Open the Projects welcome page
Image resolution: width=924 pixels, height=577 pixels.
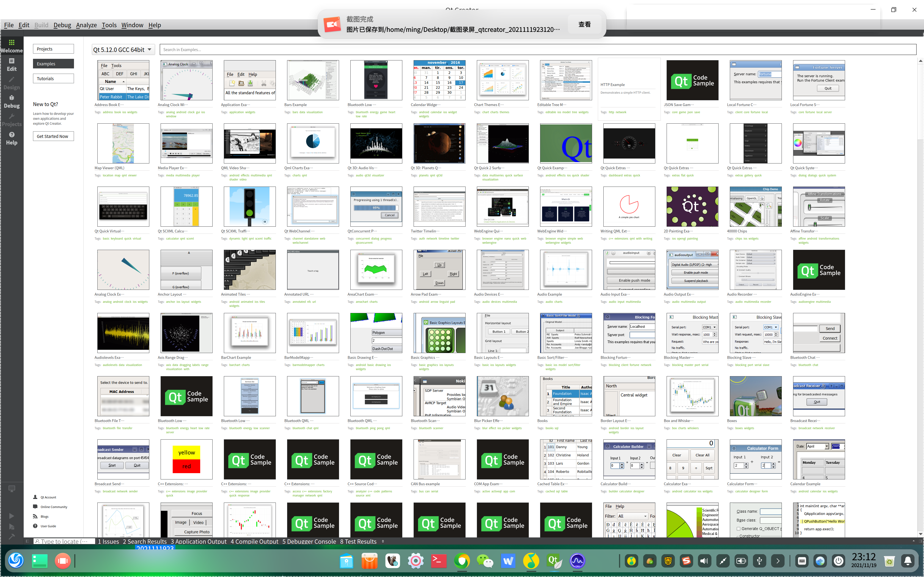53,49
